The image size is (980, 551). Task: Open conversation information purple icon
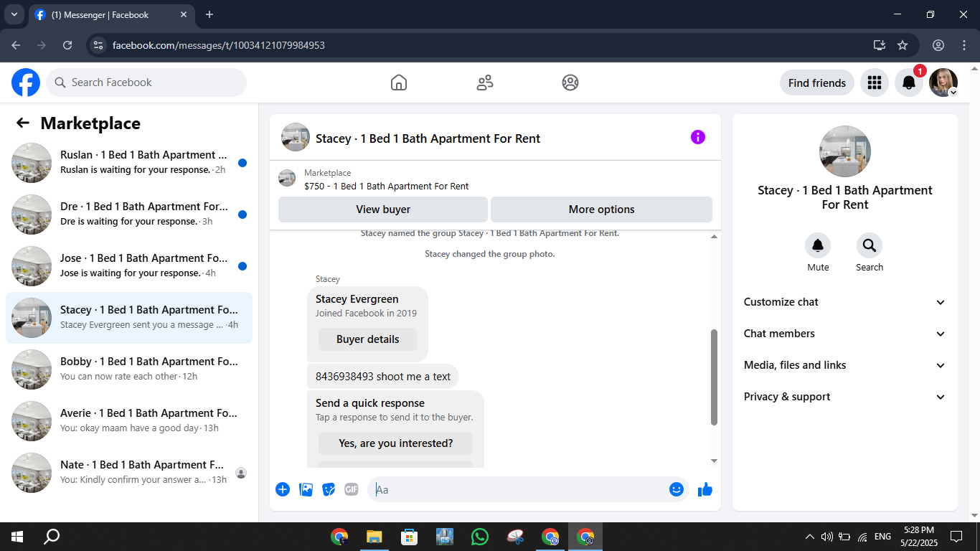(x=698, y=137)
